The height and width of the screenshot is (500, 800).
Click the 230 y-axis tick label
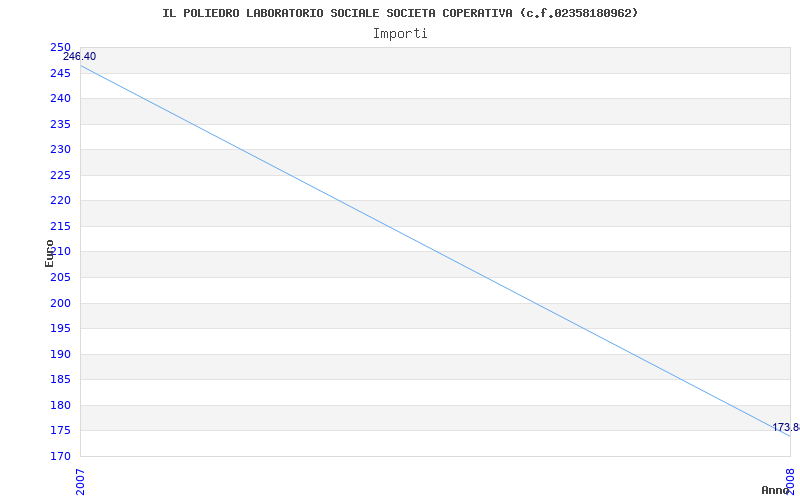(60, 149)
